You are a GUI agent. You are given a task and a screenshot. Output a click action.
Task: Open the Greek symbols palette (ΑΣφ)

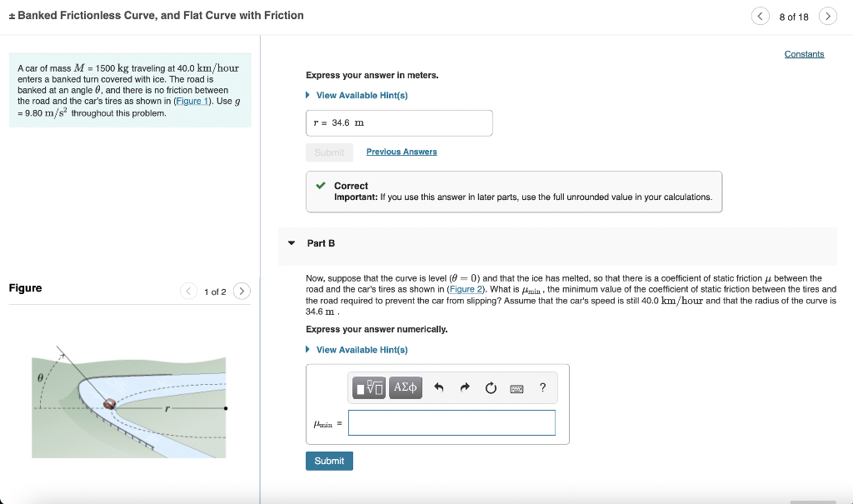[404, 387]
